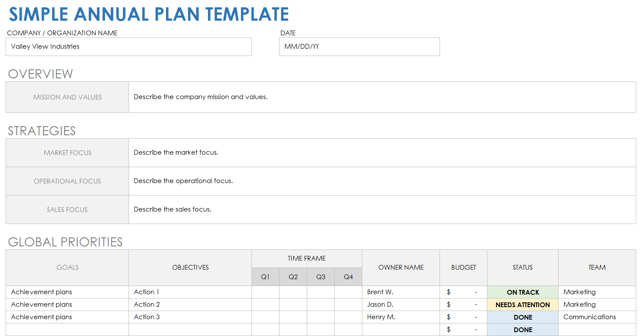The image size is (644, 336).
Task: Select the market focus description cell
Action: coord(382,152)
